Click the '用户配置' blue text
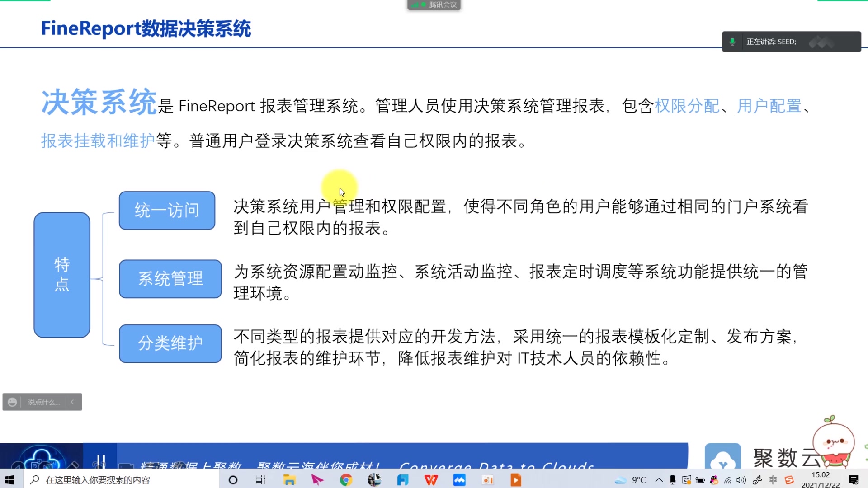The height and width of the screenshot is (488, 868). coord(769,106)
